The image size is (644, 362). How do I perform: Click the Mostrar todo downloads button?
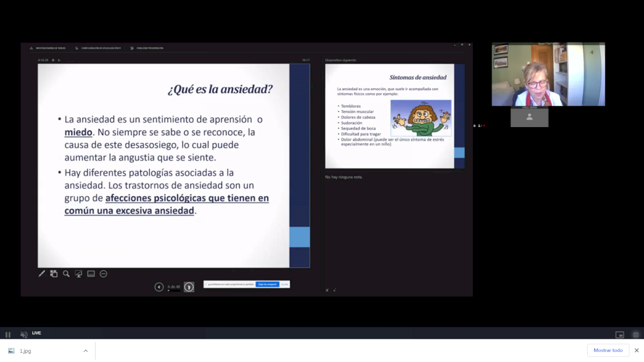click(608, 350)
